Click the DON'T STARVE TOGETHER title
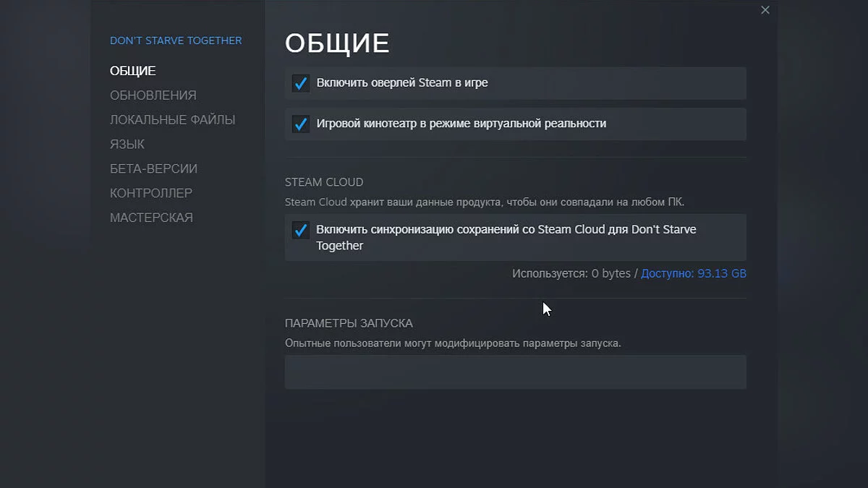 [x=176, y=40]
